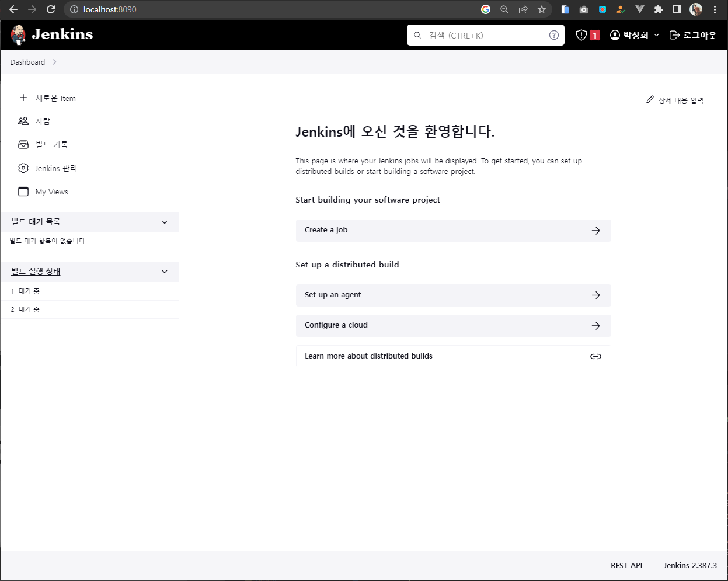The width and height of the screenshot is (728, 581).
Task: Open My Views in the sidebar
Action: pos(51,192)
